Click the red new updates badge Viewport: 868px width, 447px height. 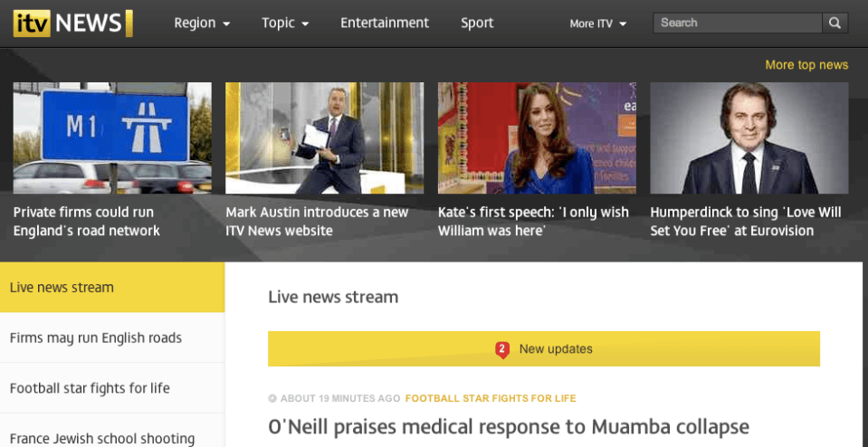pyautogui.click(x=502, y=349)
